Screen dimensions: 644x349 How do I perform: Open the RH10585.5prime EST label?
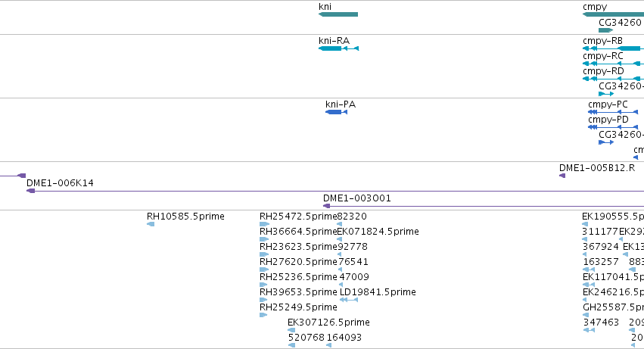185,217
